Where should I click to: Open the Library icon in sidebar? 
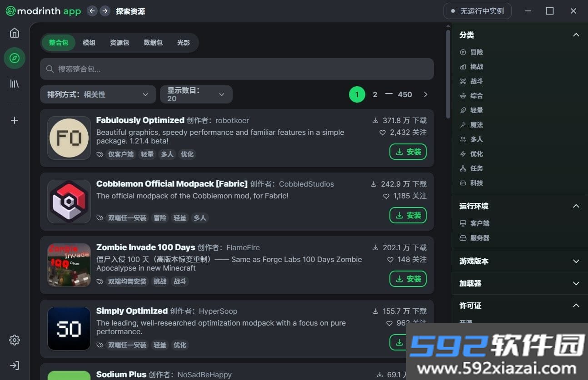[15, 84]
